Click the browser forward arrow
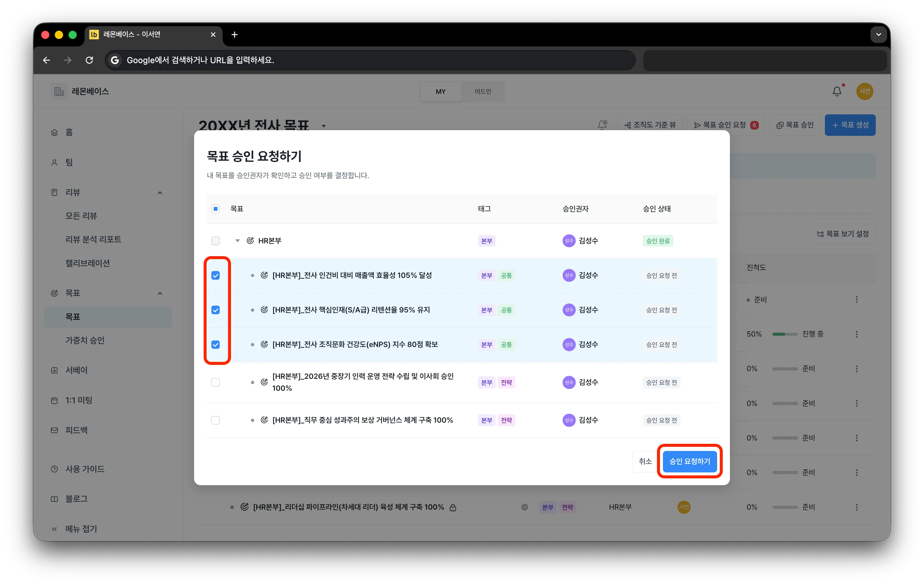Screen dimensions: 924x585 [x=68, y=60]
